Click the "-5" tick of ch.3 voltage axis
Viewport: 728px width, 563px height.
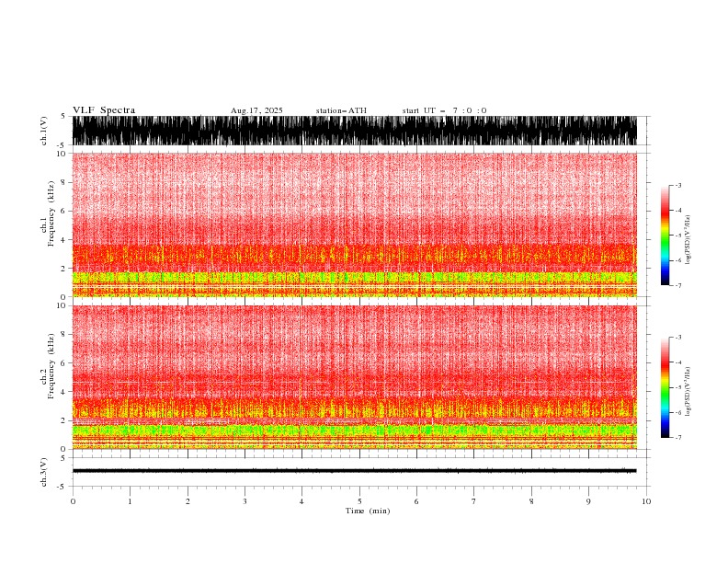pyautogui.click(x=63, y=487)
